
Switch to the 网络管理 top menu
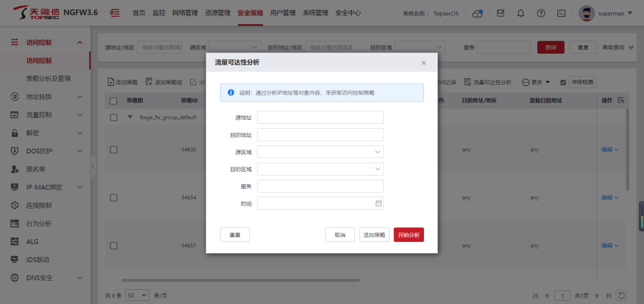click(x=185, y=13)
